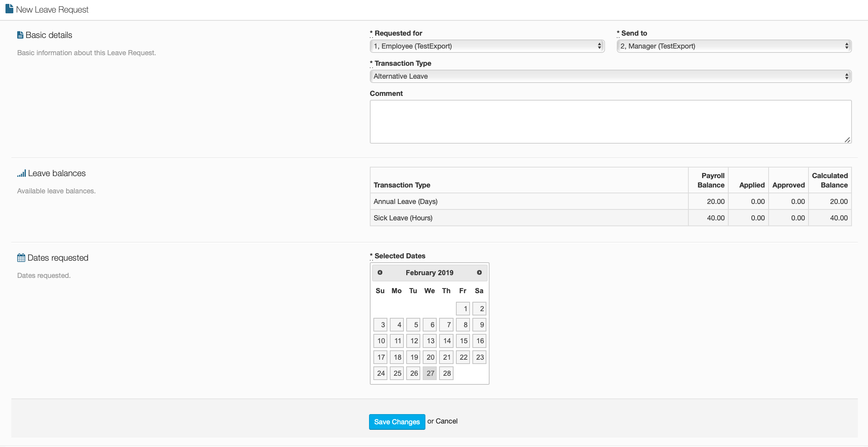
Task: Select the Annual Leave (Days) row
Action: 405,202
